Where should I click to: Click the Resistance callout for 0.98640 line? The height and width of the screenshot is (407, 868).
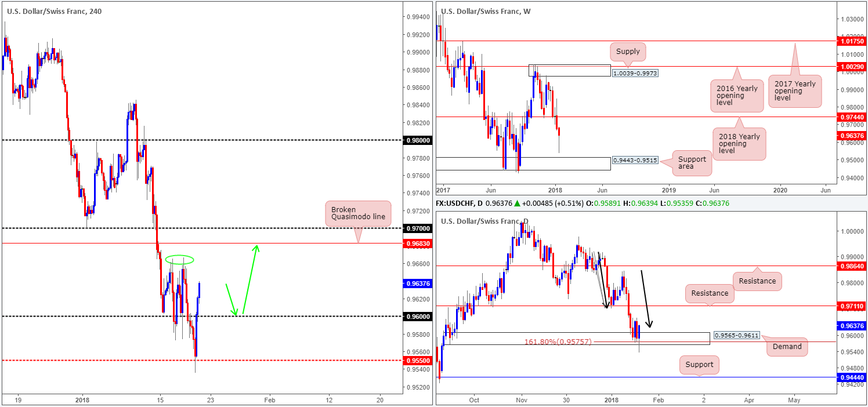click(758, 281)
